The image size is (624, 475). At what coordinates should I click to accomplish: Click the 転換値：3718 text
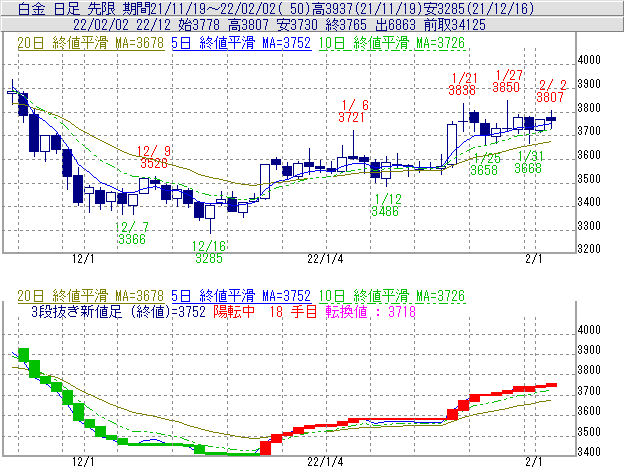pyautogui.click(x=370, y=312)
